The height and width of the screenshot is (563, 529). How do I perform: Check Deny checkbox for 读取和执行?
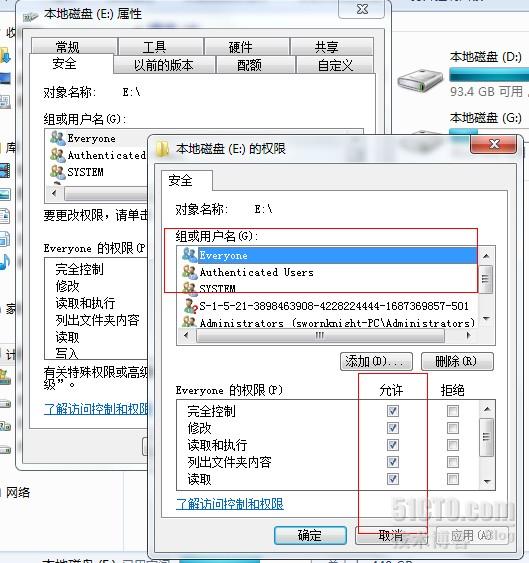(x=453, y=445)
